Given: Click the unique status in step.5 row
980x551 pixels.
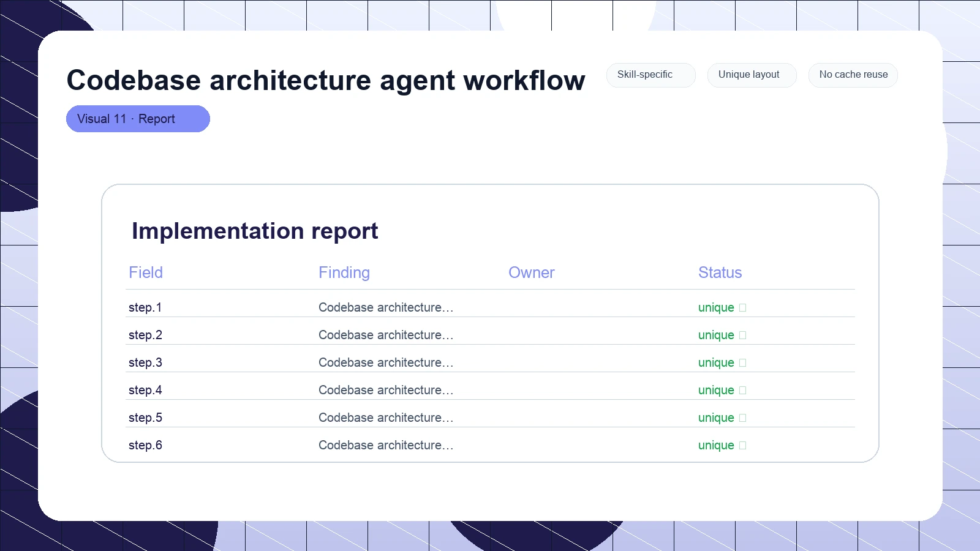Looking at the screenshot, I should (x=722, y=418).
